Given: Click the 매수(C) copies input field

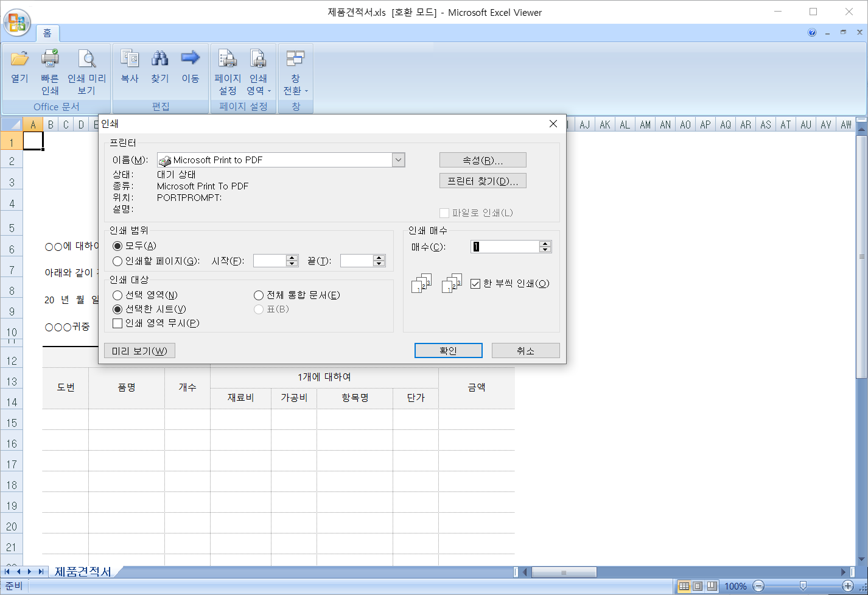Looking at the screenshot, I should [x=505, y=247].
